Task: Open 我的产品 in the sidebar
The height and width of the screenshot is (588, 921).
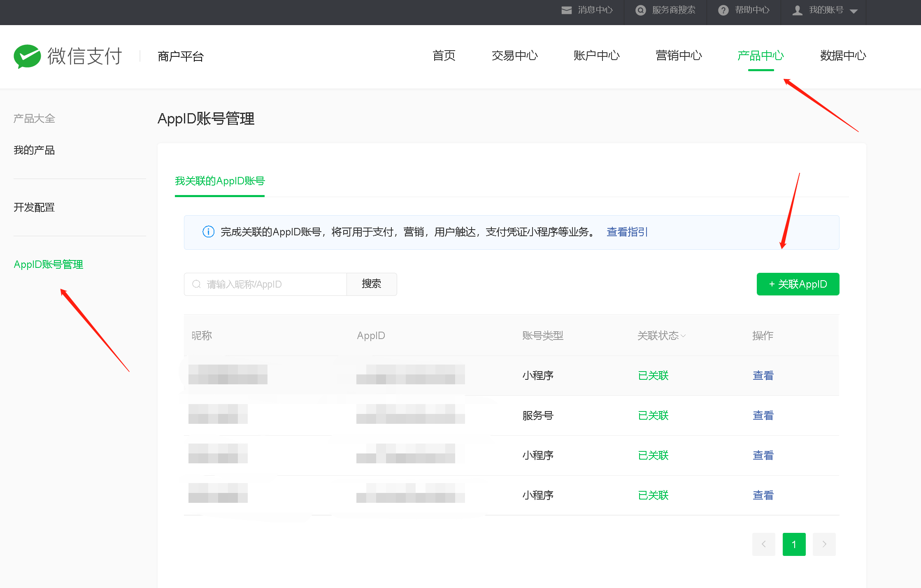Action: click(34, 150)
